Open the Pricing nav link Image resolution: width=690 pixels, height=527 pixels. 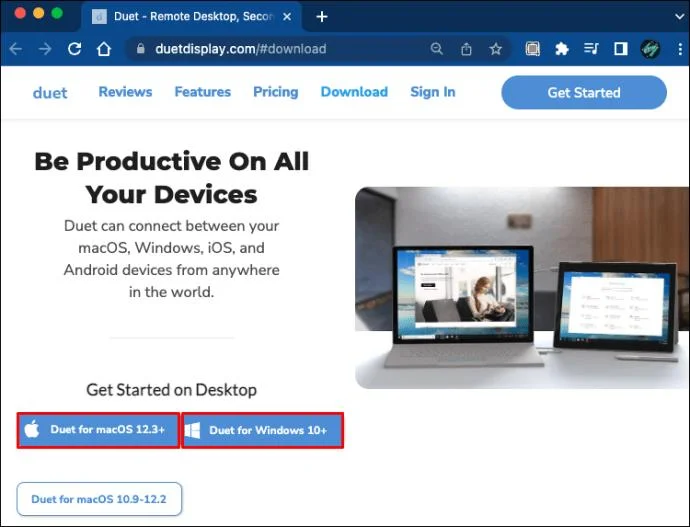276,92
